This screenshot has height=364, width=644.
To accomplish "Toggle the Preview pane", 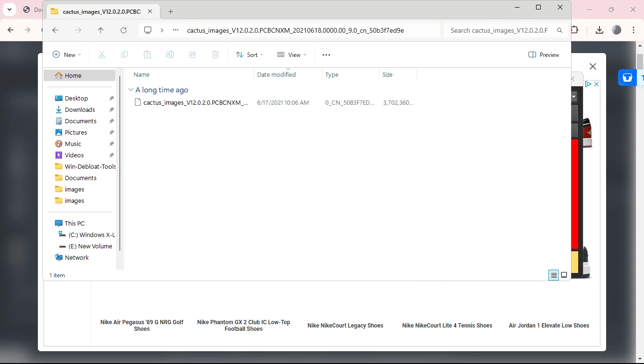I will click(x=544, y=55).
